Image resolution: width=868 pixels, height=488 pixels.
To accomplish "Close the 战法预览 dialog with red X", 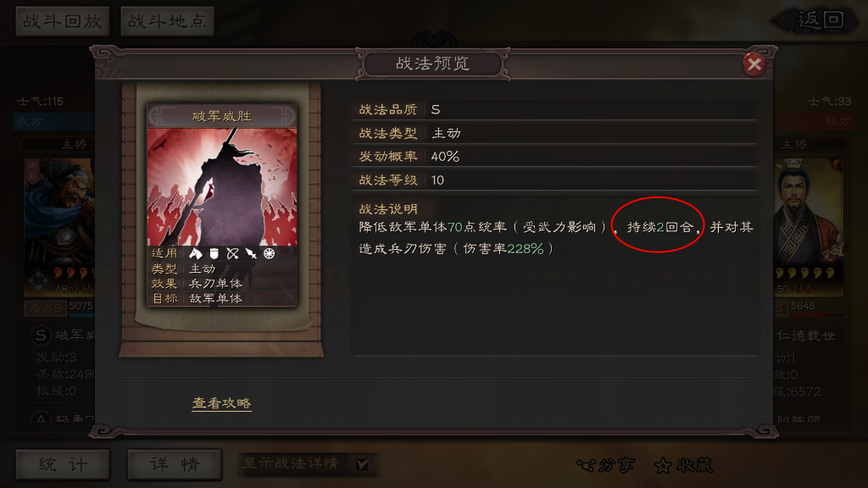I will click(754, 64).
